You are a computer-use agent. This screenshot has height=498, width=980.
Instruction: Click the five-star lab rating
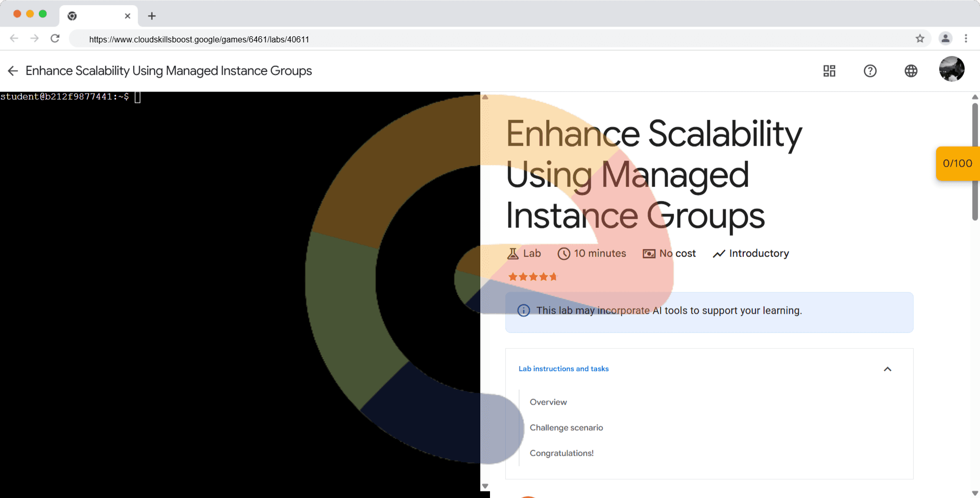pos(532,277)
